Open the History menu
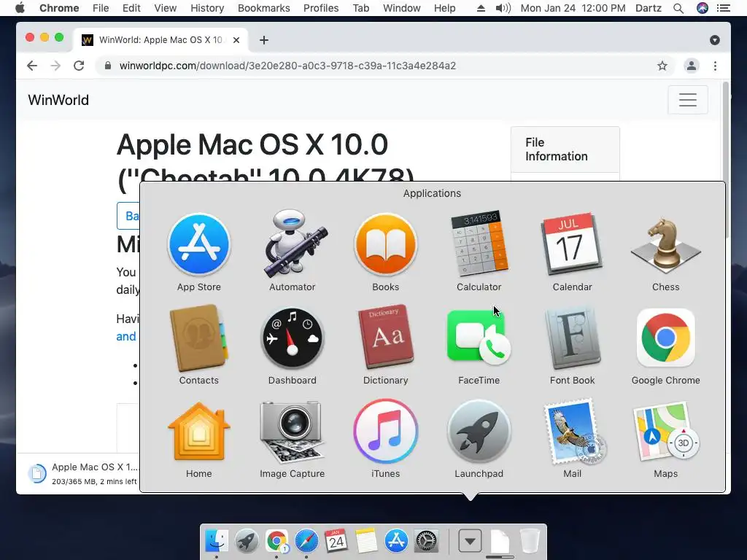 pos(207,8)
